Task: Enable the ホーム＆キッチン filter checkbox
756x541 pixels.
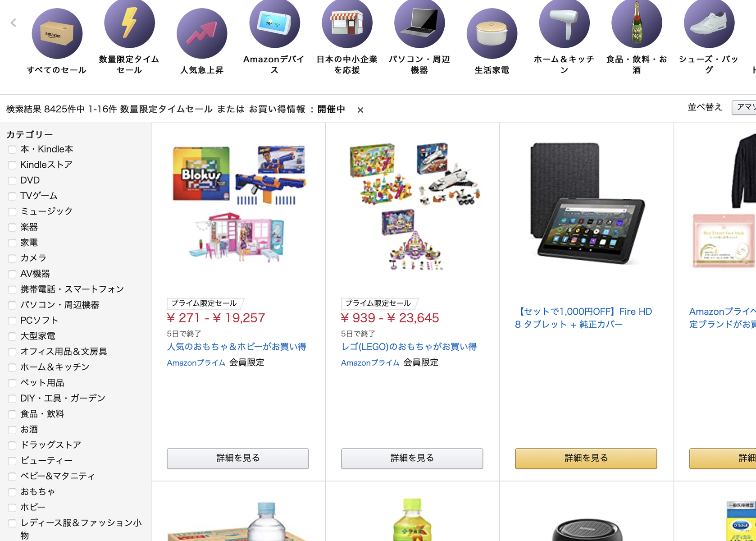Action: pyautogui.click(x=12, y=367)
